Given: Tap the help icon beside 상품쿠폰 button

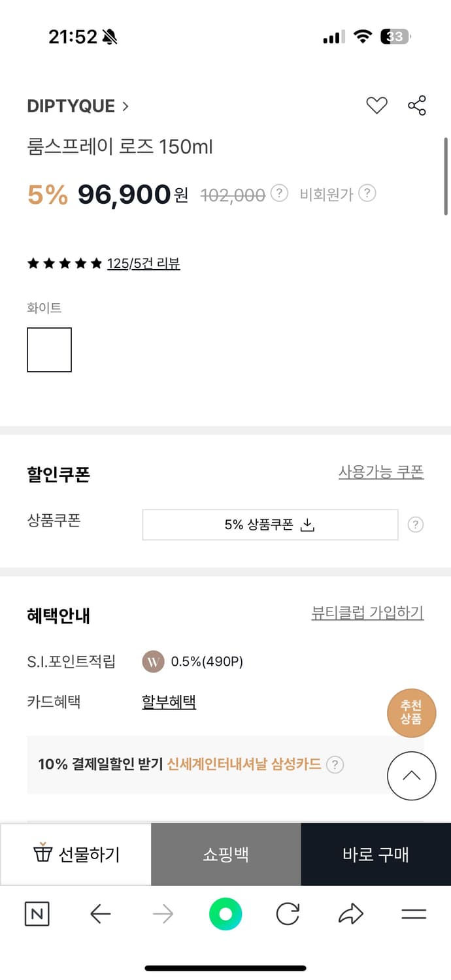Looking at the screenshot, I should [x=415, y=525].
